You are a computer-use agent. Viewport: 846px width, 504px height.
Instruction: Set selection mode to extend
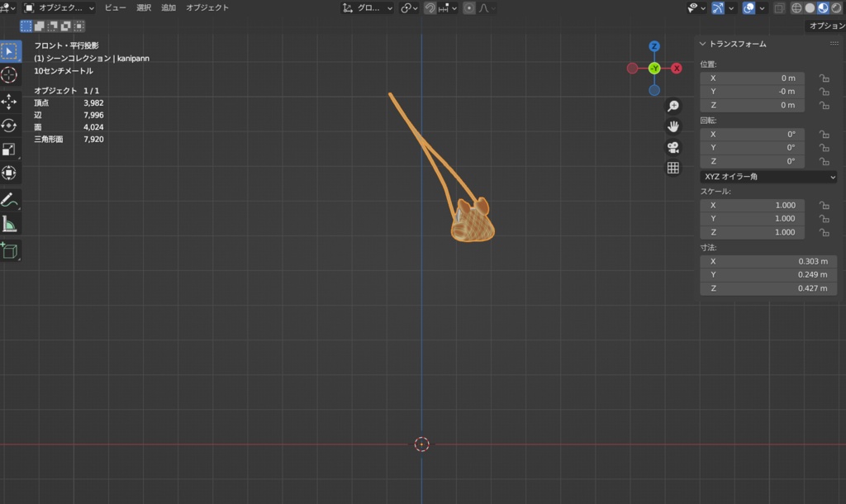40,26
